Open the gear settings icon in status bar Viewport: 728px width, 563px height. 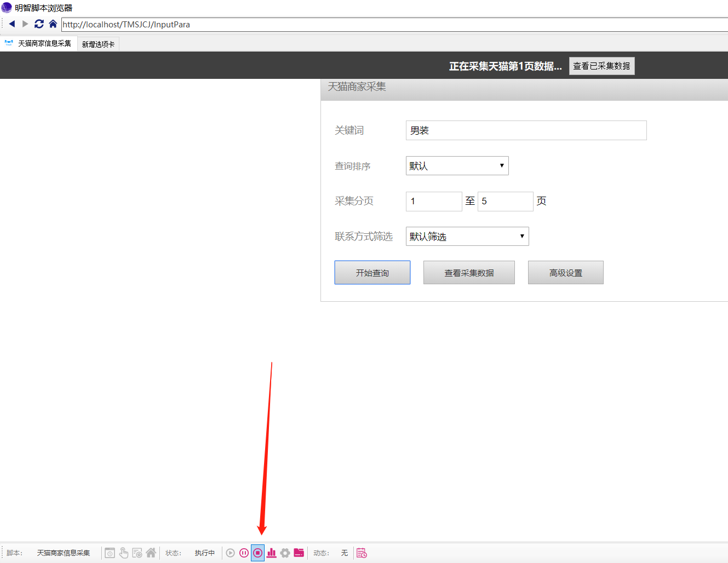point(285,553)
